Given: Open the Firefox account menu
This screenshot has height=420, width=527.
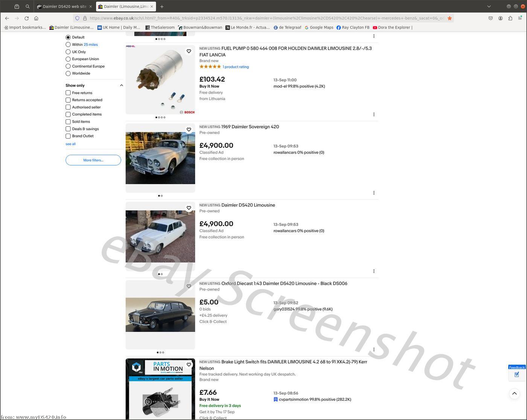Looking at the screenshot, I should (x=500, y=18).
